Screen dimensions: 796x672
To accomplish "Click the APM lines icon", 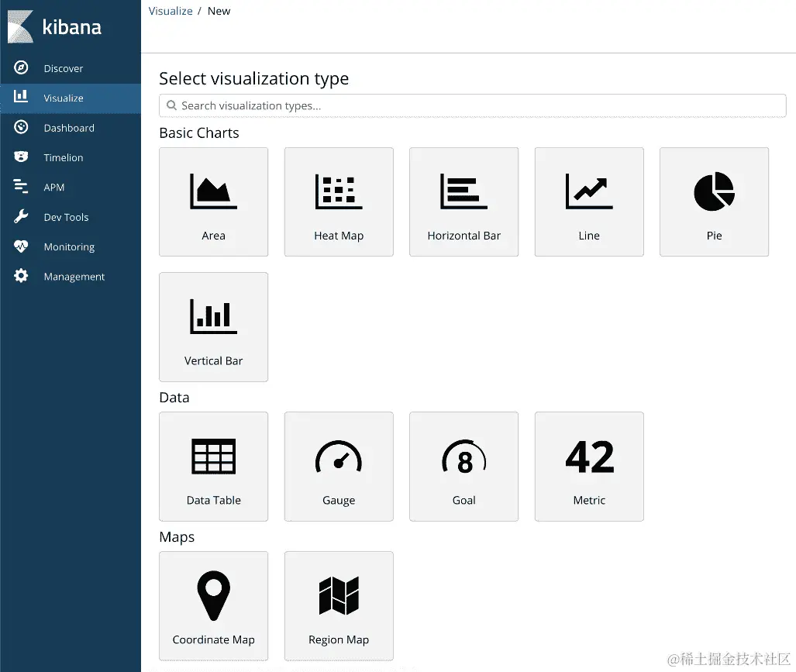I will click(21, 186).
